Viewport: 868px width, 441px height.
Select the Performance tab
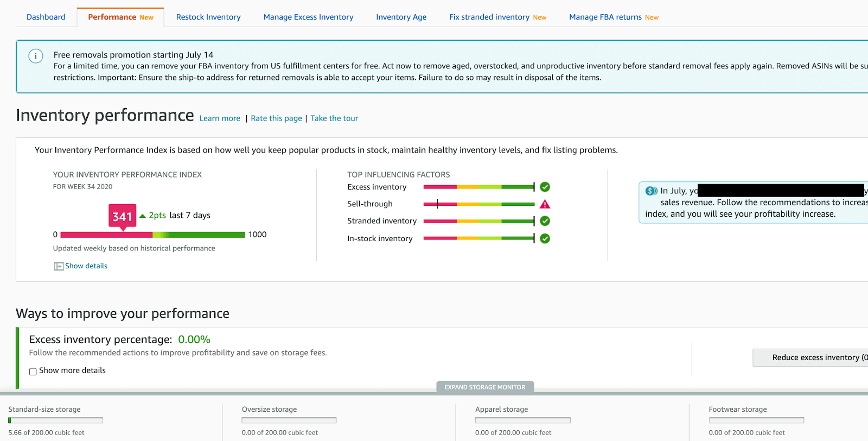(120, 17)
